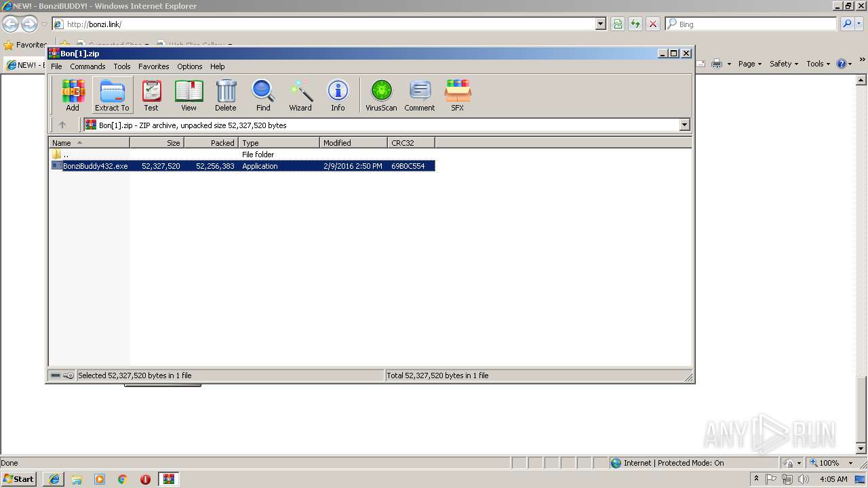Open the IE address bar dropdown arrow
The image size is (868, 488).
pyautogui.click(x=601, y=24)
